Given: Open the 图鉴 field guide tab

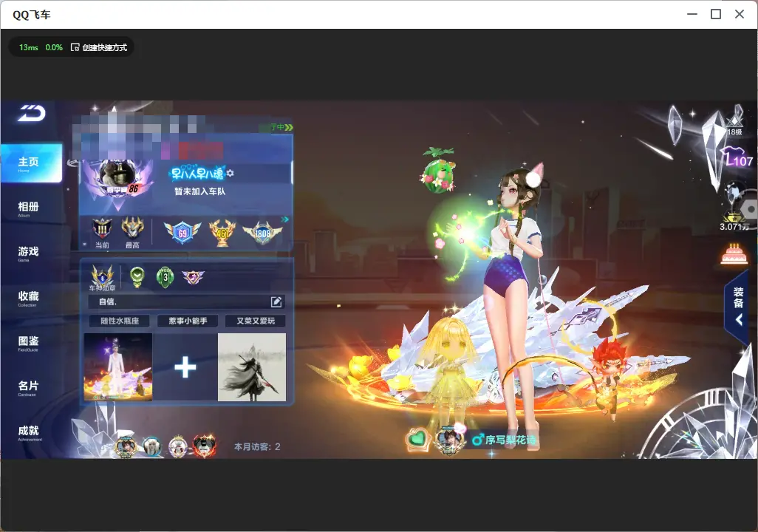Looking at the screenshot, I should point(28,343).
